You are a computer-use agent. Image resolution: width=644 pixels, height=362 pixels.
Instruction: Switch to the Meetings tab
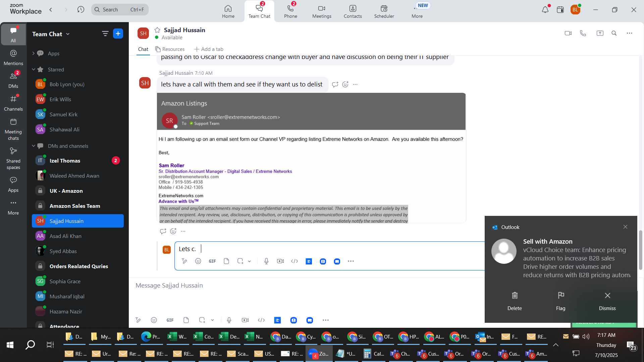(x=322, y=11)
